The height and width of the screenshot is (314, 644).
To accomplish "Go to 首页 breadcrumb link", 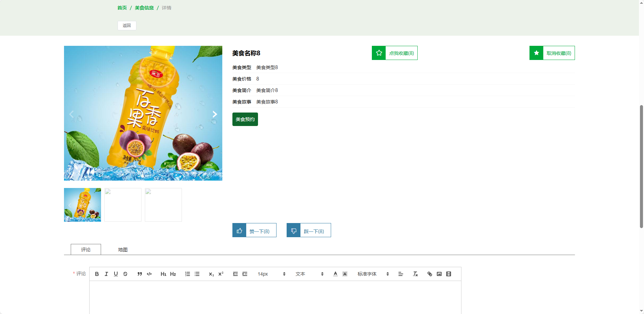I will pos(122,8).
